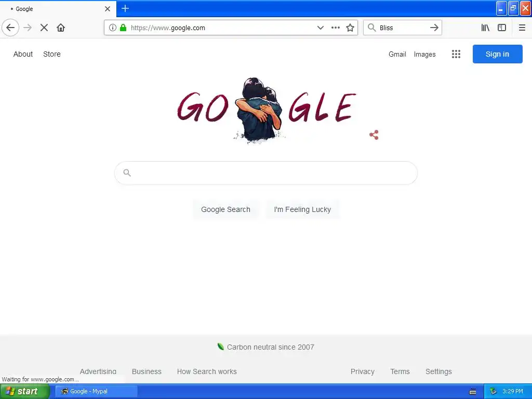Select the Google tab
532x399 pixels.
tap(58, 9)
